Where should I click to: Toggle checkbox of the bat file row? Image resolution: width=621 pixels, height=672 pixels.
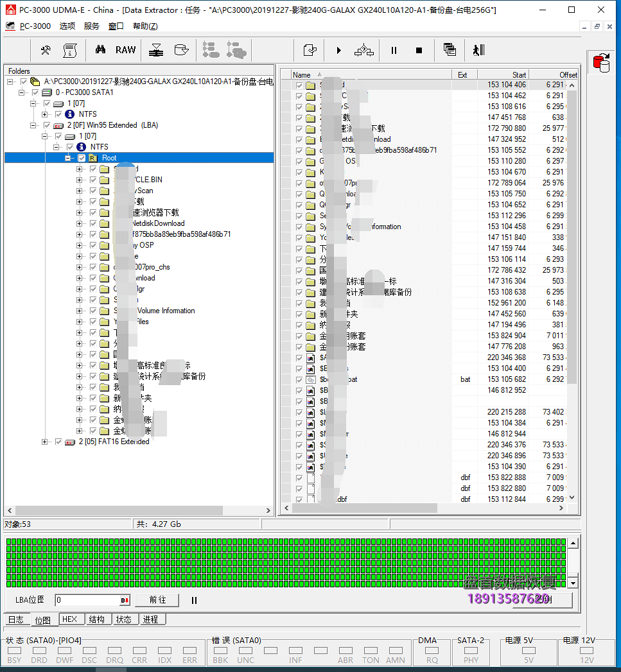pyautogui.click(x=299, y=380)
